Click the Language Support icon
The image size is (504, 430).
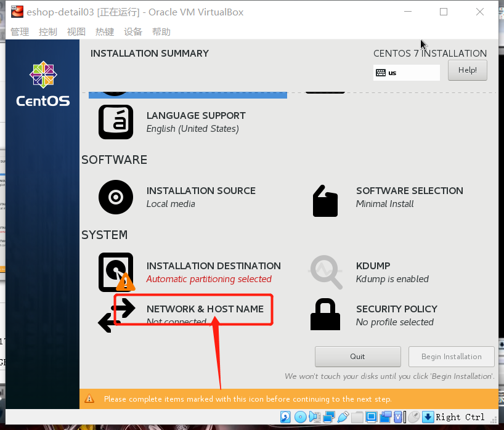(116, 122)
